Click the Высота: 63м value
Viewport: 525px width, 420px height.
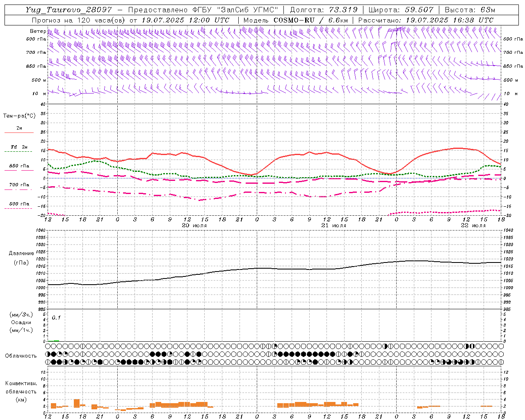pos(470,10)
